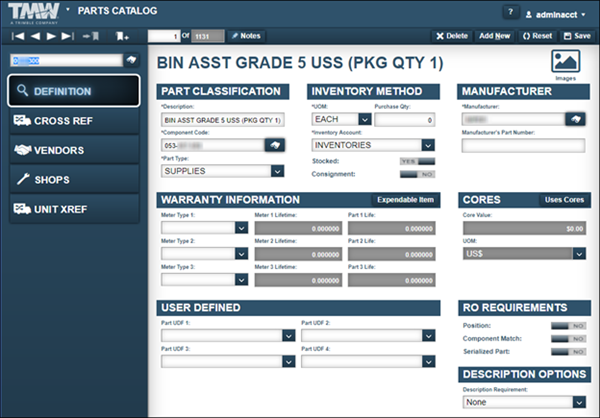
Task: Open the Inventory Account dropdown
Action: [x=428, y=145]
